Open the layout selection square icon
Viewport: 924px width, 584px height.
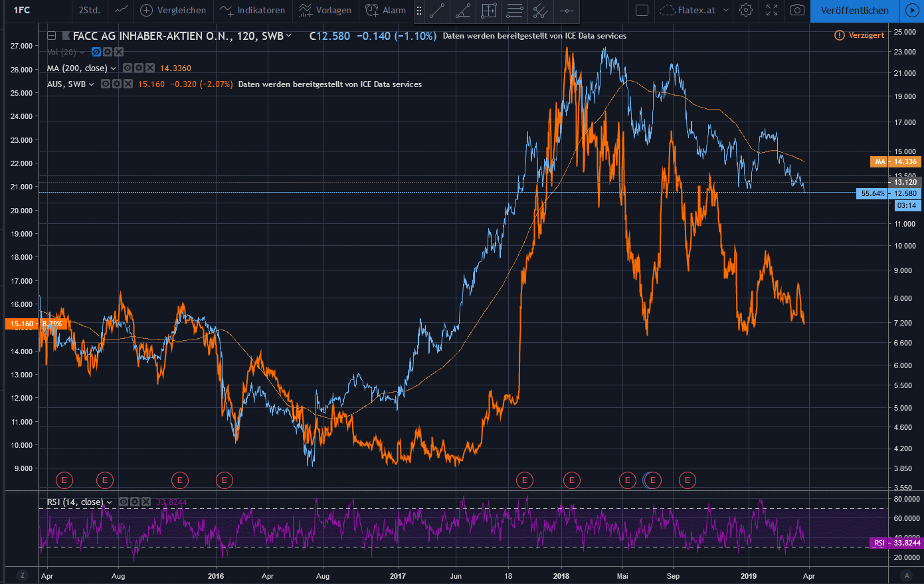pos(642,10)
